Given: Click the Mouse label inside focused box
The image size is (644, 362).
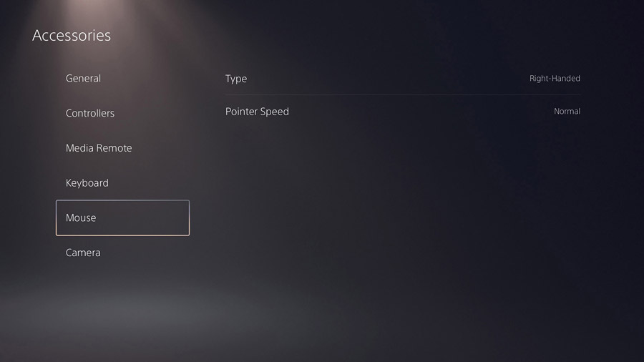Looking at the screenshot, I should tap(81, 218).
